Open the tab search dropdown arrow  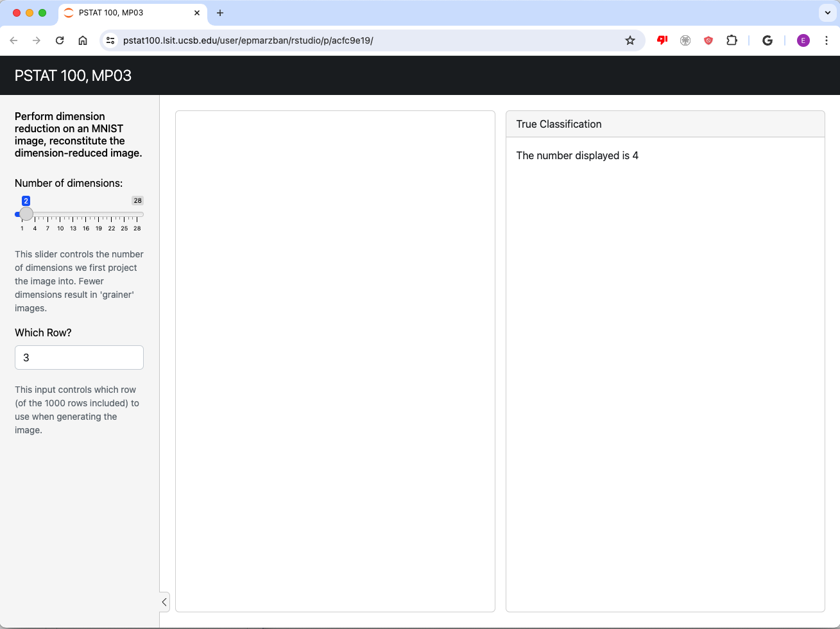coord(828,13)
